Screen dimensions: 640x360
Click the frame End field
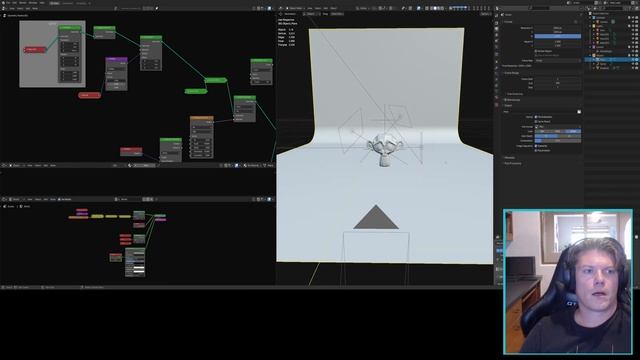(x=558, y=83)
